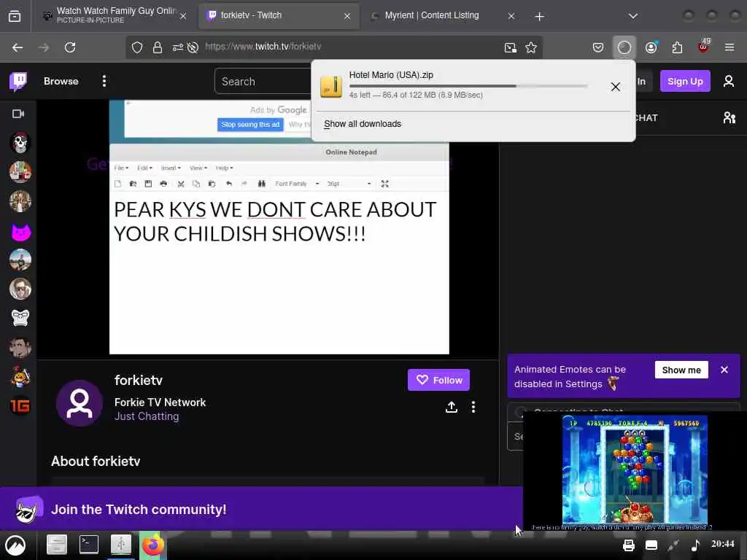The image size is (747, 560).
Task: Follow the forkietv channel
Action: click(x=438, y=380)
